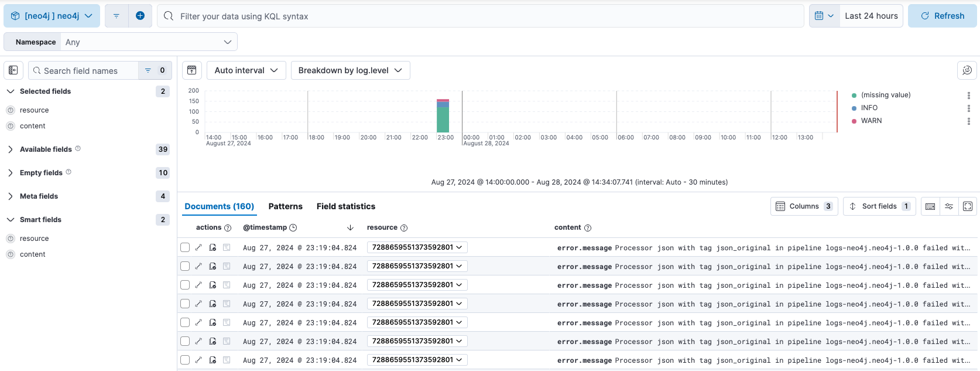Click the Refresh button

(942, 16)
